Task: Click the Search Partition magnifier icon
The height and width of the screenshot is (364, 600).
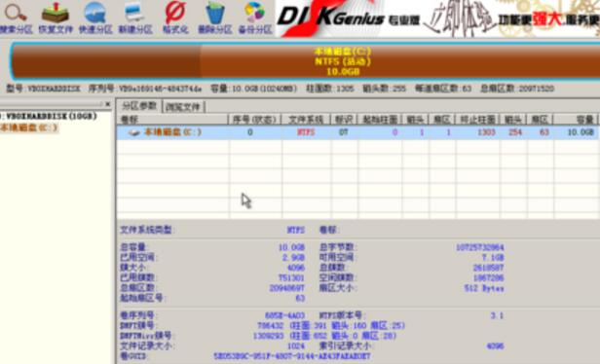Action: pyautogui.click(x=16, y=18)
